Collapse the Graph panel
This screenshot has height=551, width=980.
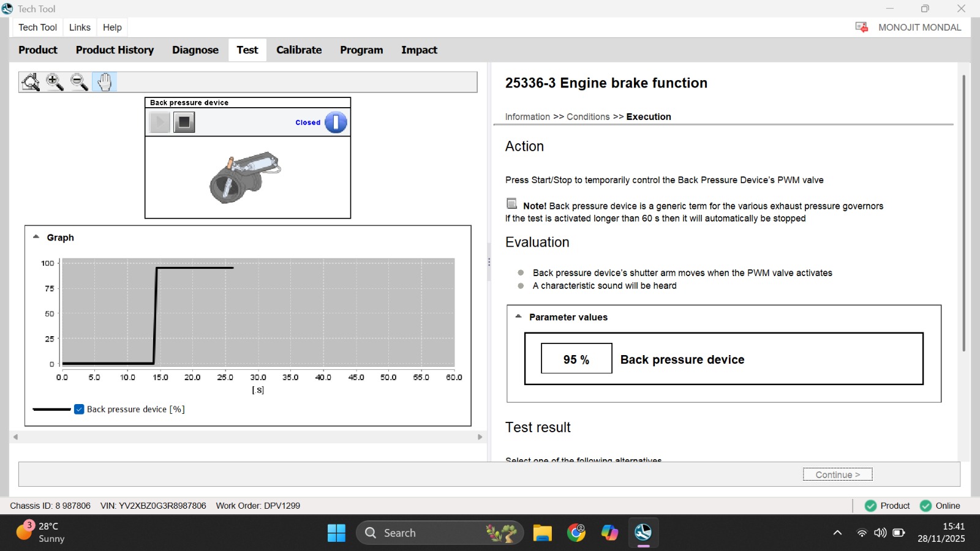click(x=36, y=237)
